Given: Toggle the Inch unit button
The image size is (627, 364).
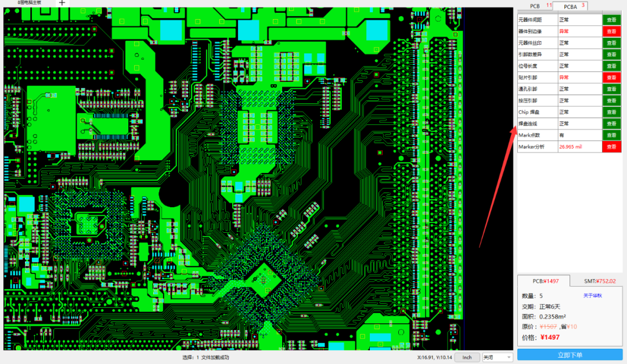Looking at the screenshot, I should click(467, 358).
